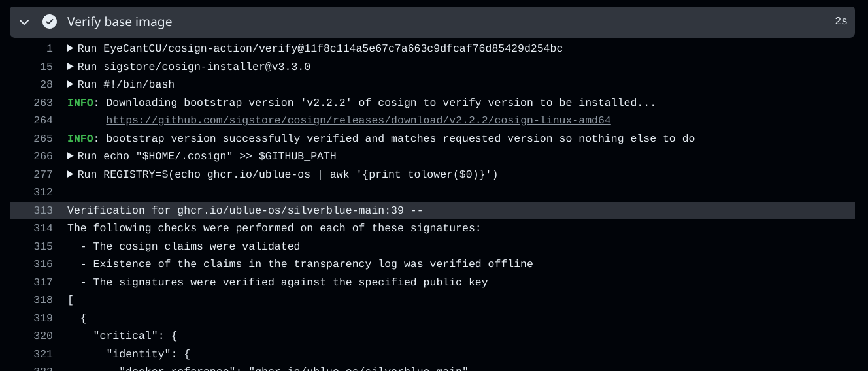
Task: Collapse the Verify base image step chevron
Action: point(24,22)
